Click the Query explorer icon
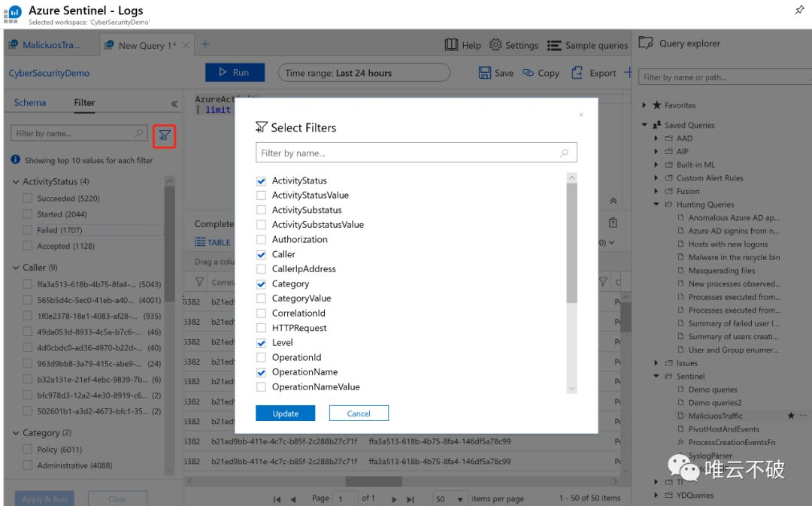 (x=646, y=42)
